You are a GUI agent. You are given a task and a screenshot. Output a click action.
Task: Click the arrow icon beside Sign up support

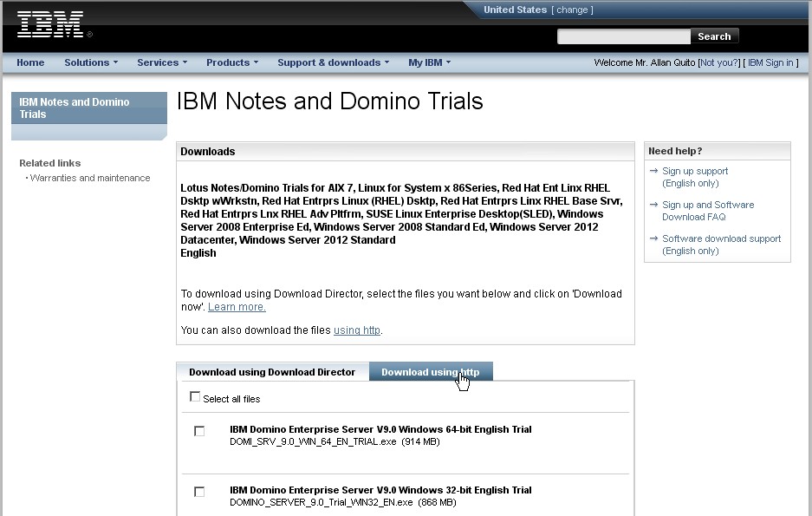[653, 171]
